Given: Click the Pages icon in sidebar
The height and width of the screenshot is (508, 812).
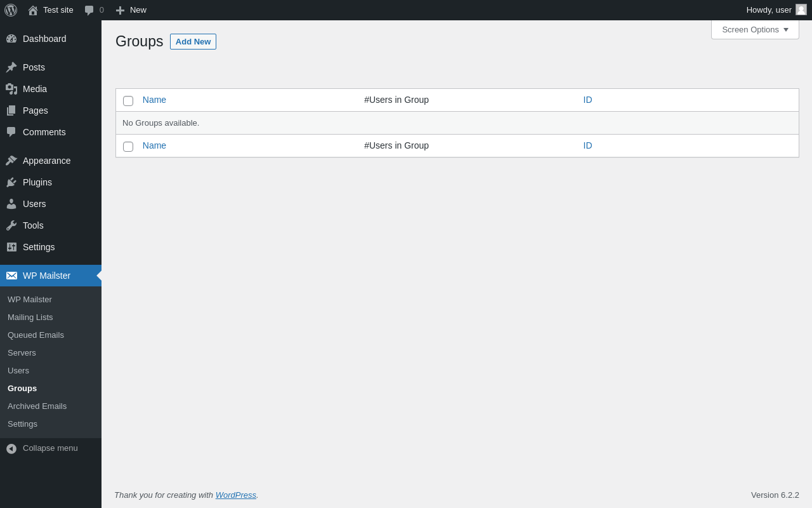Looking at the screenshot, I should point(11,110).
